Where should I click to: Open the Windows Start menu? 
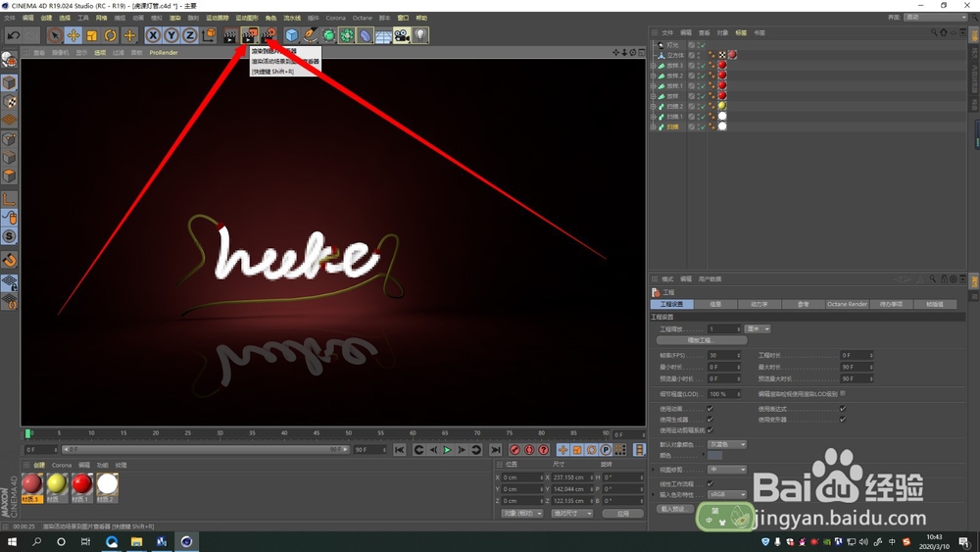[12, 541]
